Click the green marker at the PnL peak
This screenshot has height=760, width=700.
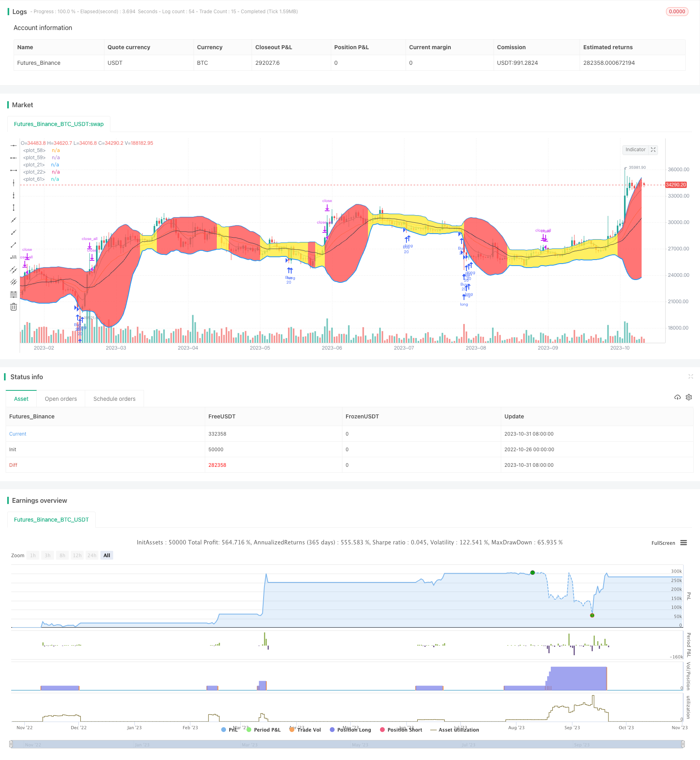point(532,573)
